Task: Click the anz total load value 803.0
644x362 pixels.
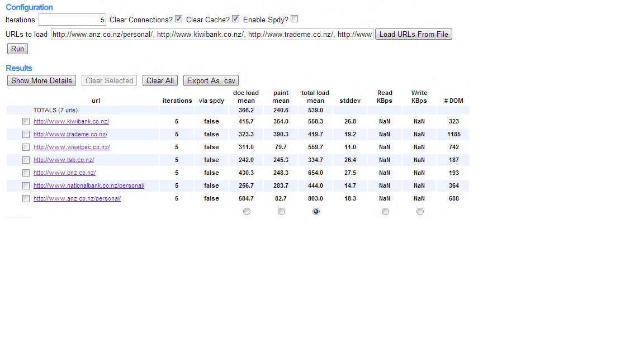Action: coord(315,199)
